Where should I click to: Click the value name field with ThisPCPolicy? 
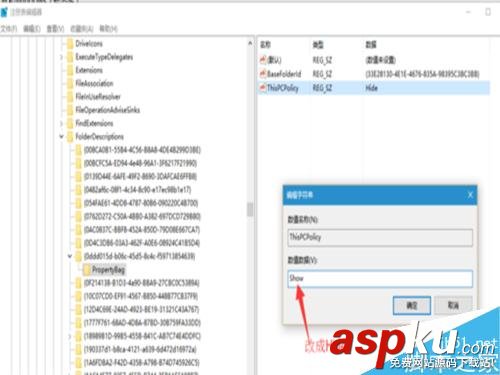(380, 237)
